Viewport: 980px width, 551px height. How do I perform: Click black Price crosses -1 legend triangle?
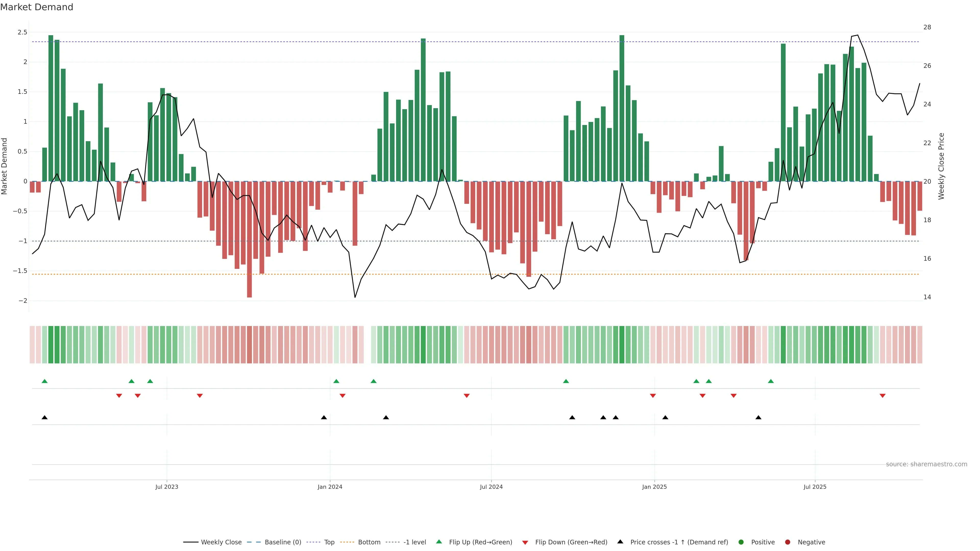[620, 542]
